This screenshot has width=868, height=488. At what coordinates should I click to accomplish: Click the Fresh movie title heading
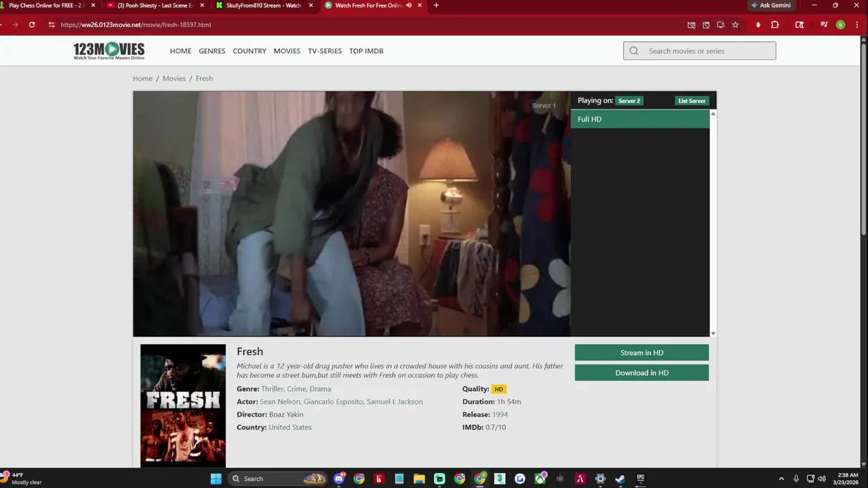pos(250,351)
